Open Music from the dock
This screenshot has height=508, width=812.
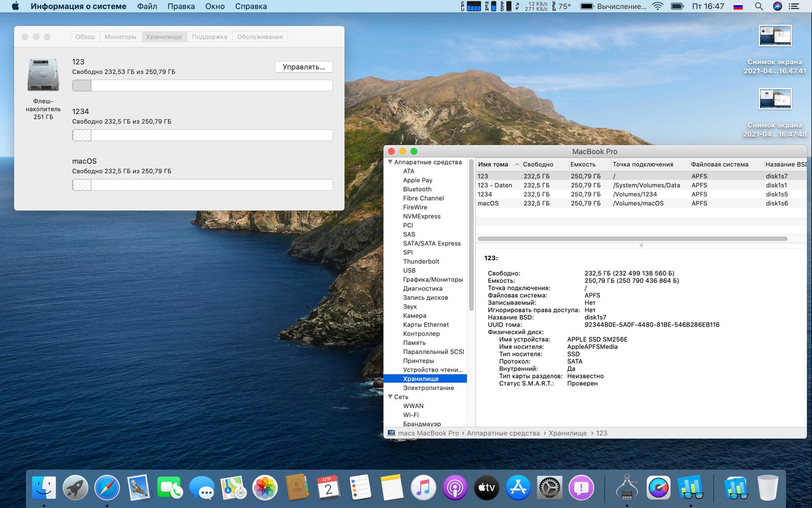click(423, 488)
